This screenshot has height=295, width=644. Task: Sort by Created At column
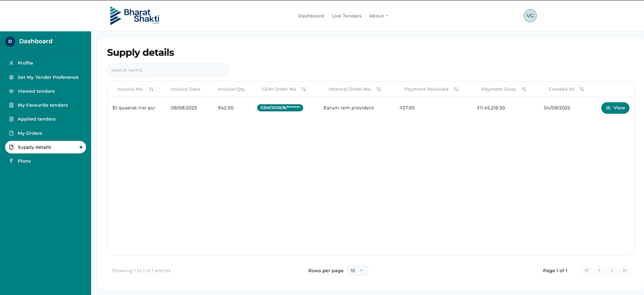582,89
